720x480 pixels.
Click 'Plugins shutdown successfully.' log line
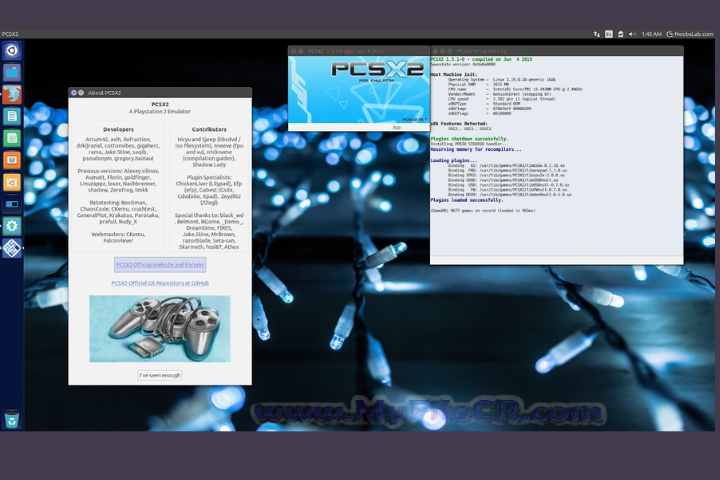[469, 139]
